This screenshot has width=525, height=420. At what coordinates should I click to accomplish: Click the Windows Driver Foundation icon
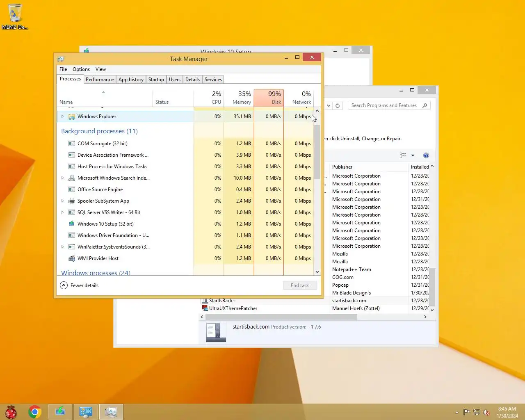pyautogui.click(x=72, y=235)
